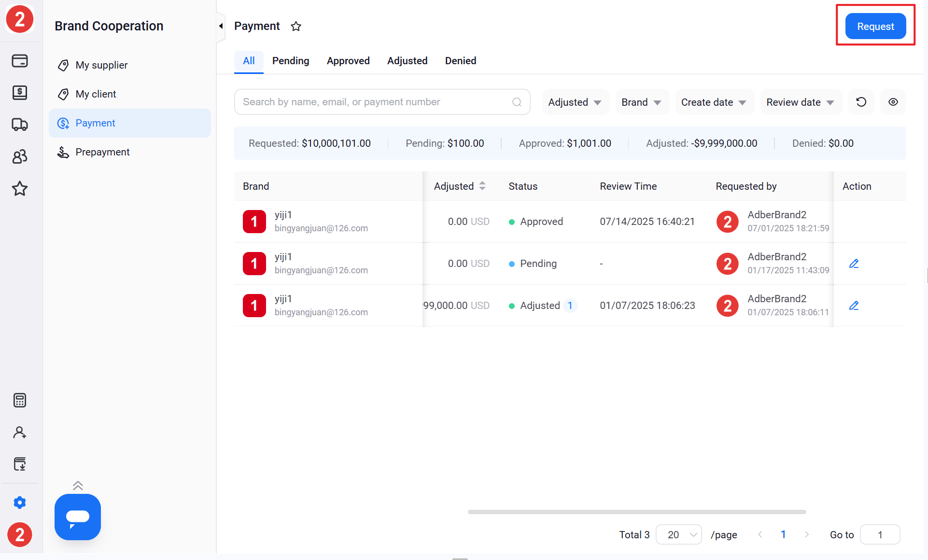Open the blue settings gear icon
This screenshot has width=928, height=560.
[20, 503]
